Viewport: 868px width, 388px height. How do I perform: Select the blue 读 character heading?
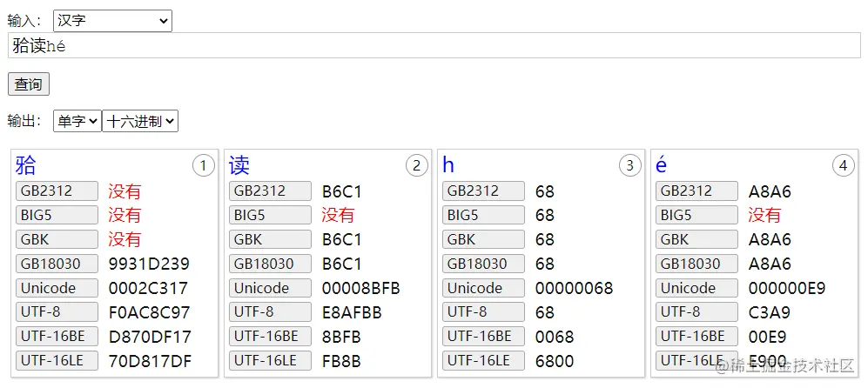[239, 165]
